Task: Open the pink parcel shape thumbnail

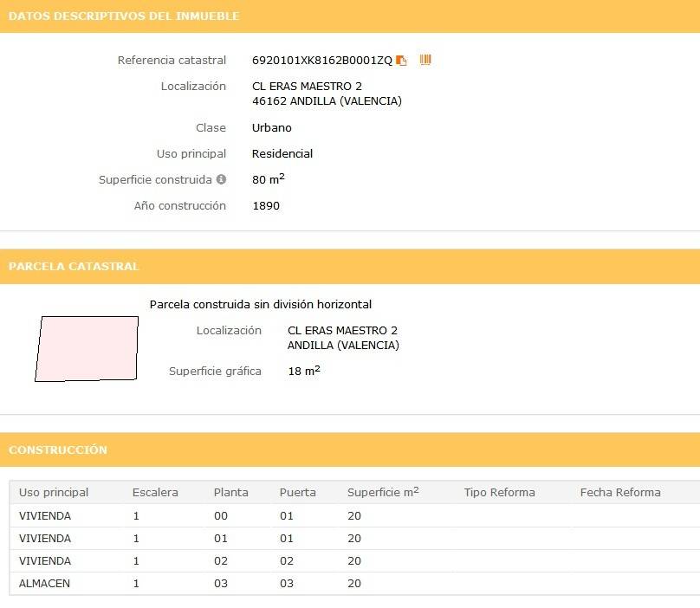Action: tap(87, 349)
